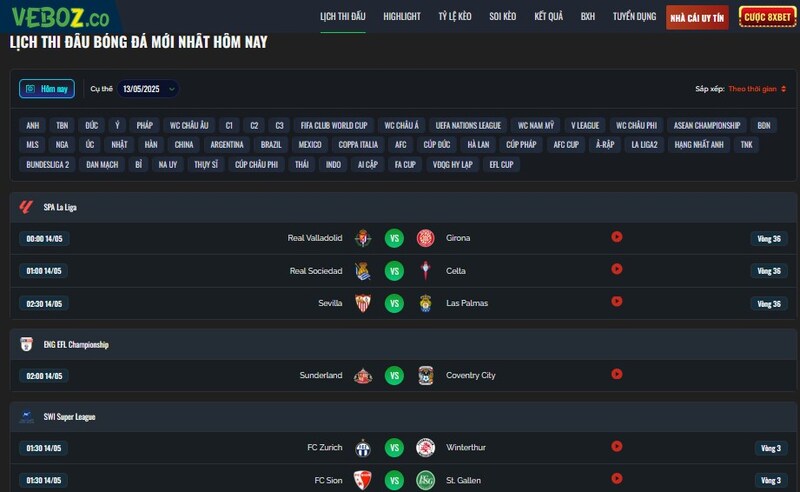Screen dimensions: 800x492
Task: Open the KẾT QUẢ menu item
Action: [x=548, y=16]
